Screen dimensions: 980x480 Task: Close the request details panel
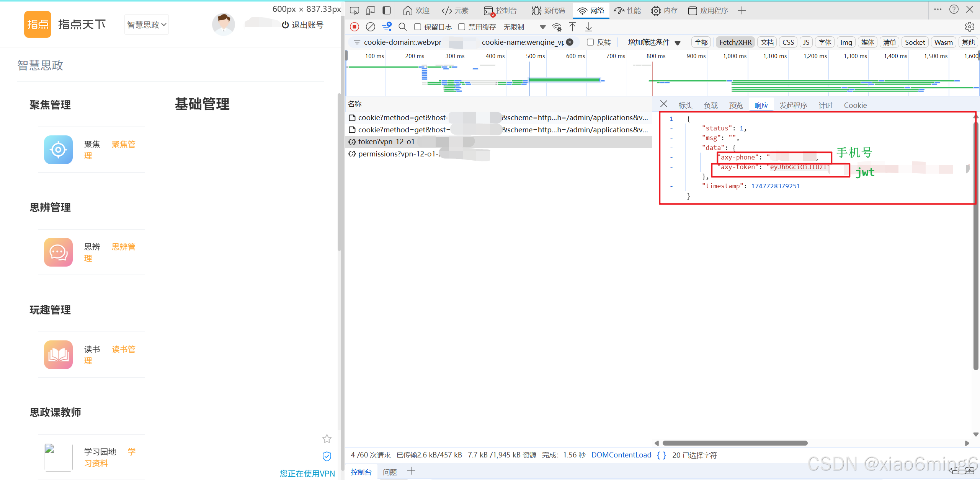(x=664, y=104)
